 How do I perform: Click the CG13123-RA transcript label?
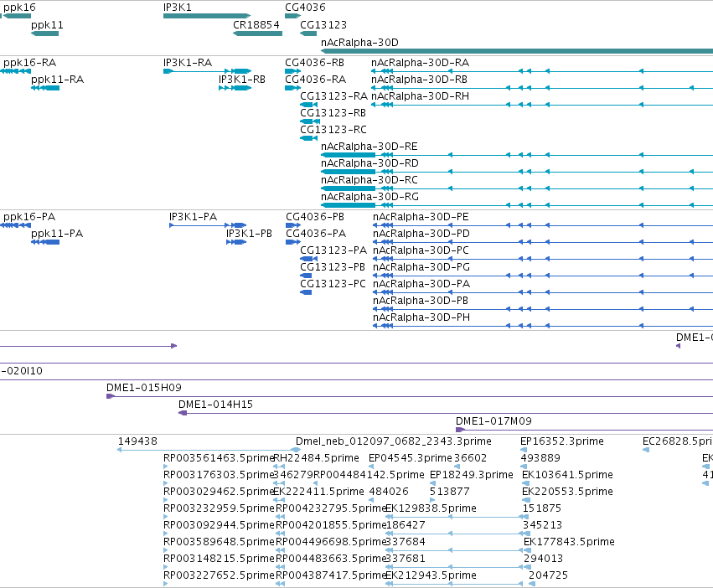click(x=333, y=96)
